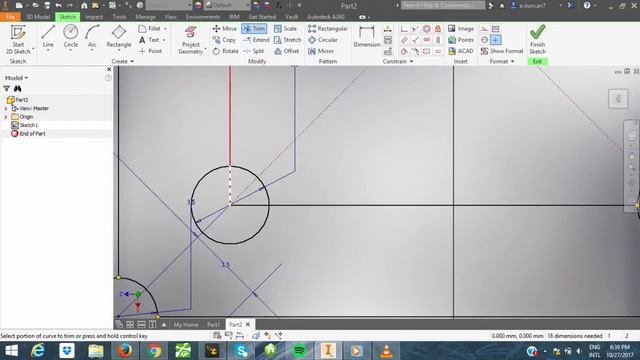Open the Part1 document tab
This screenshot has width=640, height=360.
tap(213, 324)
